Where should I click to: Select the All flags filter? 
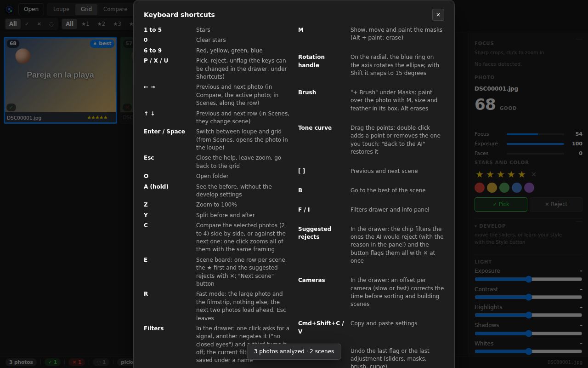tap(13, 24)
